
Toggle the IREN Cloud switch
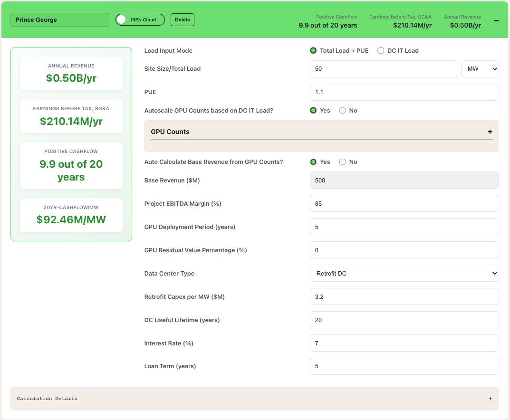click(x=140, y=20)
